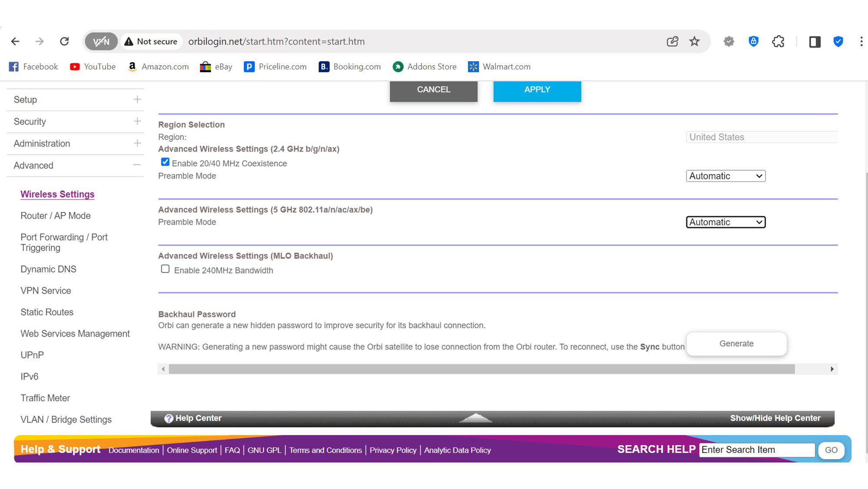The height and width of the screenshot is (489, 868).
Task: Click the share page icon
Action: pyautogui.click(x=672, y=41)
